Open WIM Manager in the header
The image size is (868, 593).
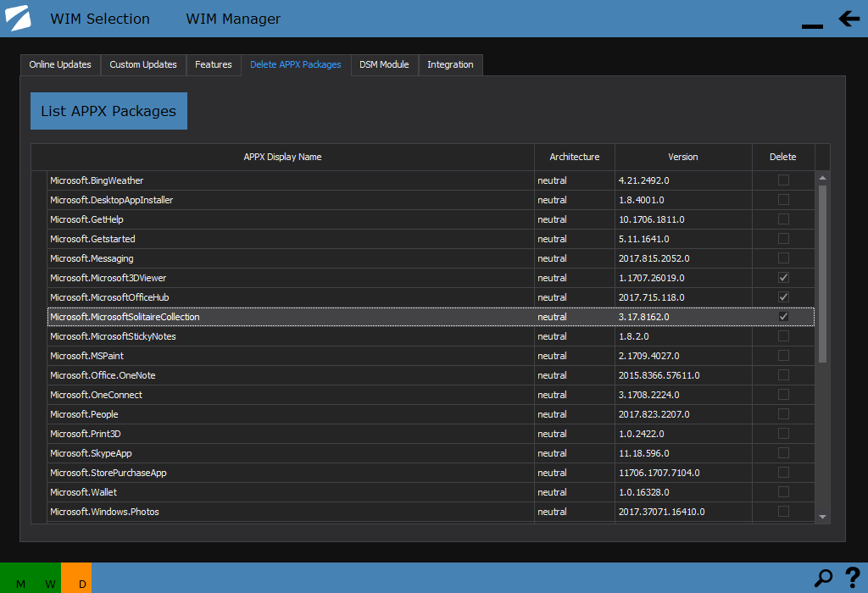click(233, 19)
